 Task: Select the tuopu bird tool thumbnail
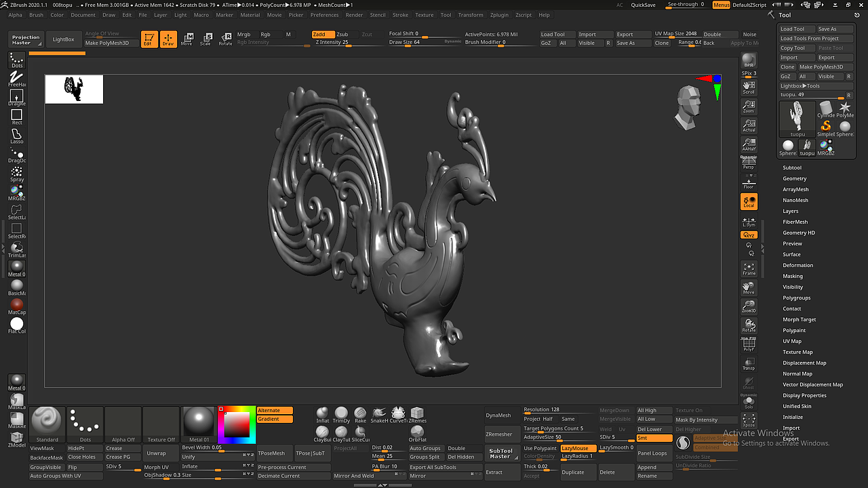click(x=796, y=119)
